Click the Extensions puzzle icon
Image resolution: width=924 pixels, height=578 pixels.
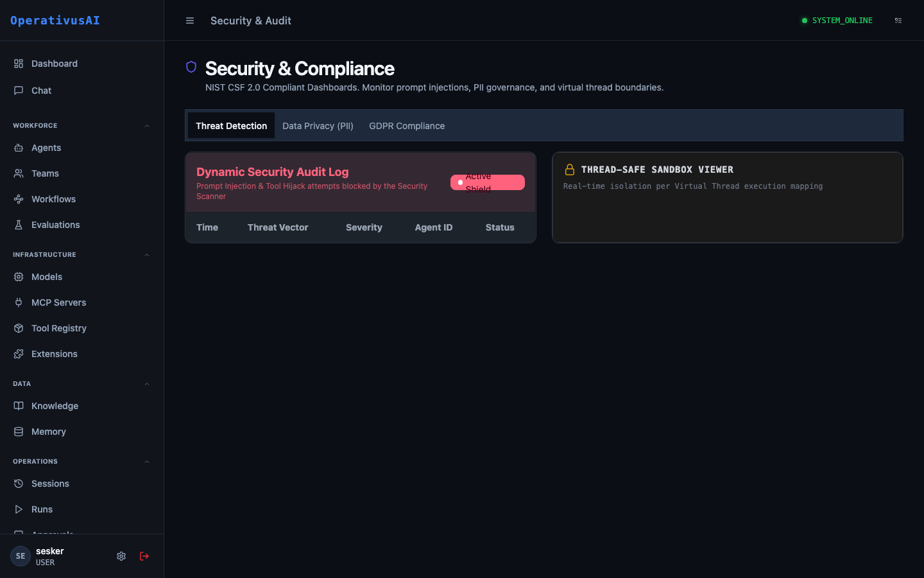19,354
